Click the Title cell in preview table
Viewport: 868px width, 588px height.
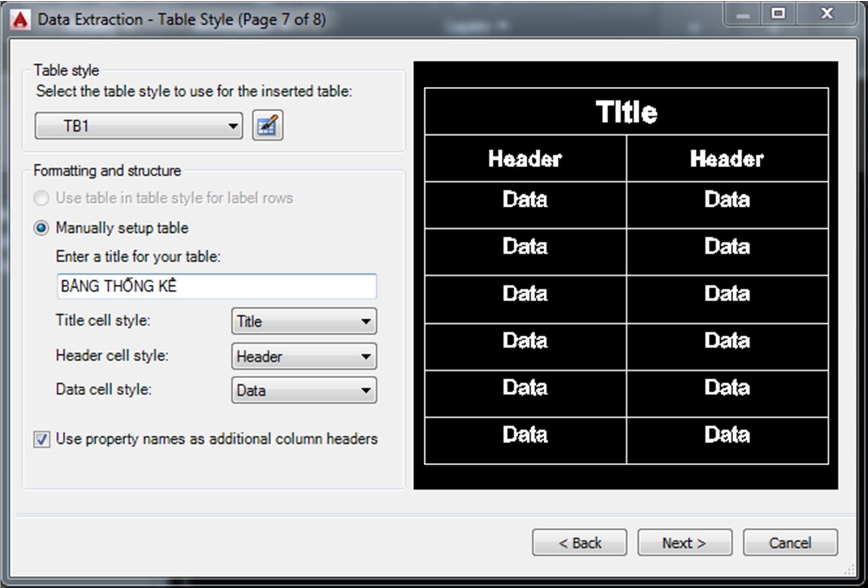626,112
